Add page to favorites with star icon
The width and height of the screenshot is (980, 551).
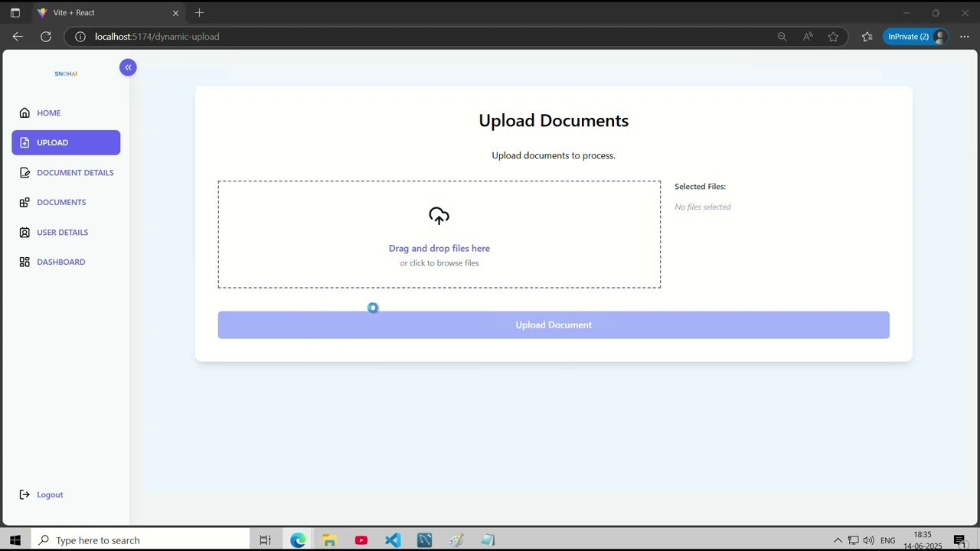[833, 36]
